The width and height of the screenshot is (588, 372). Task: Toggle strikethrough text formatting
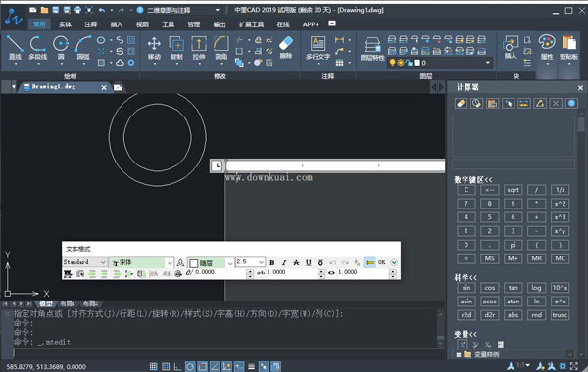[296, 262]
